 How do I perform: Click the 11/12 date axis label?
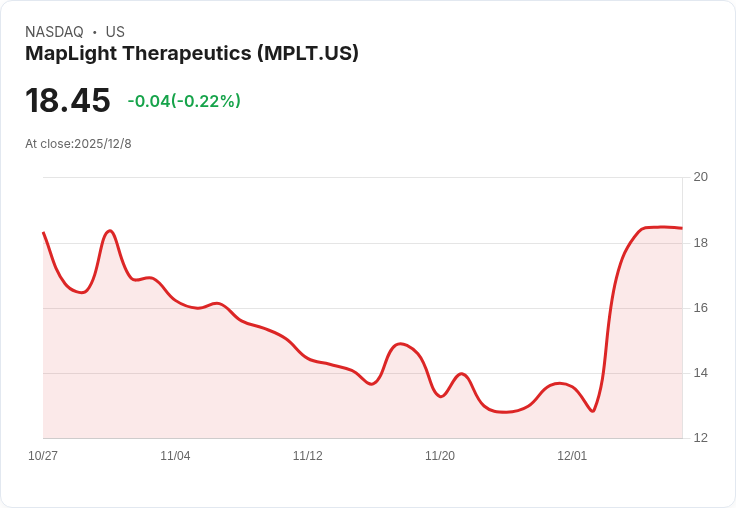click(307, 455)
